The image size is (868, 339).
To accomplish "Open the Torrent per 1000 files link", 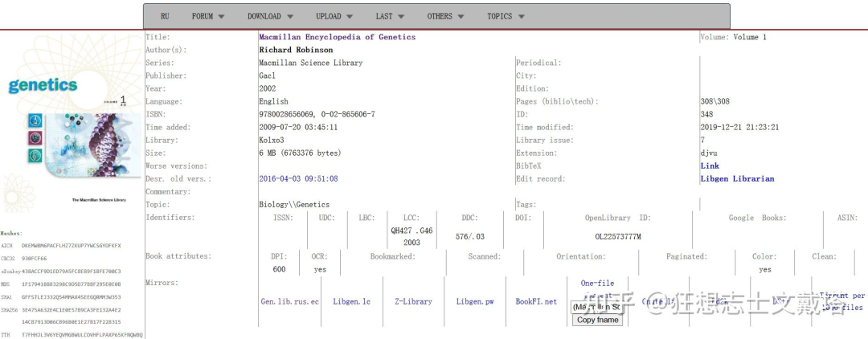I will click(x=842, y=302).
